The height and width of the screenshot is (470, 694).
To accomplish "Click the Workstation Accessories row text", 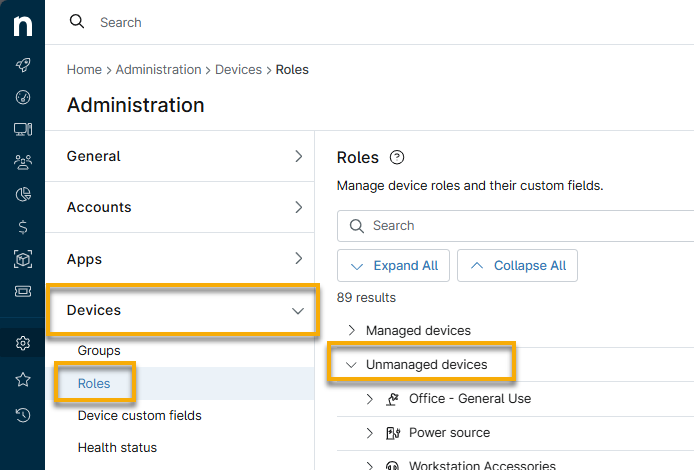I will point(482,465).
